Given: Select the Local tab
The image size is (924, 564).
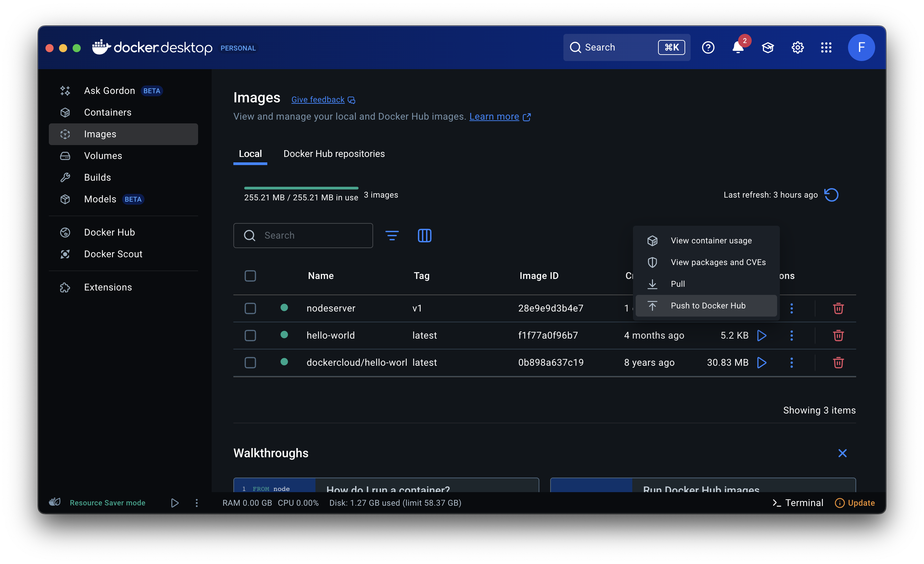Looking at the screenshot, I should [250, 154].
